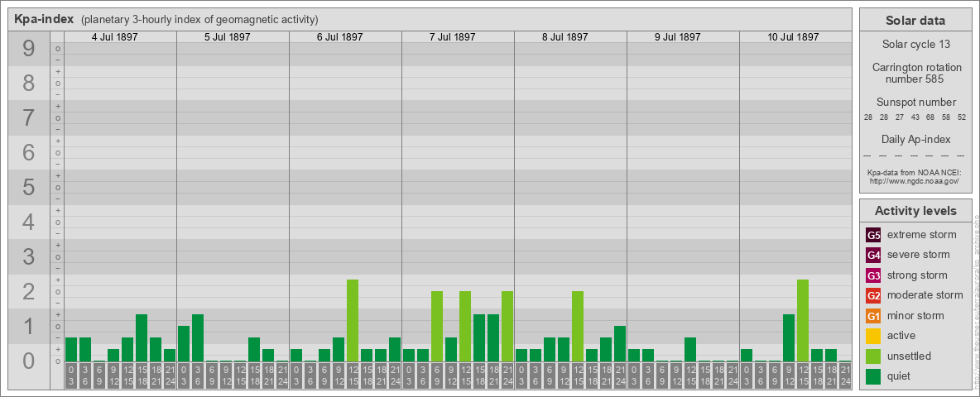Click the 8 Jul 1897 date header
This screenshot has height=397, width=980.
[565, 37]
